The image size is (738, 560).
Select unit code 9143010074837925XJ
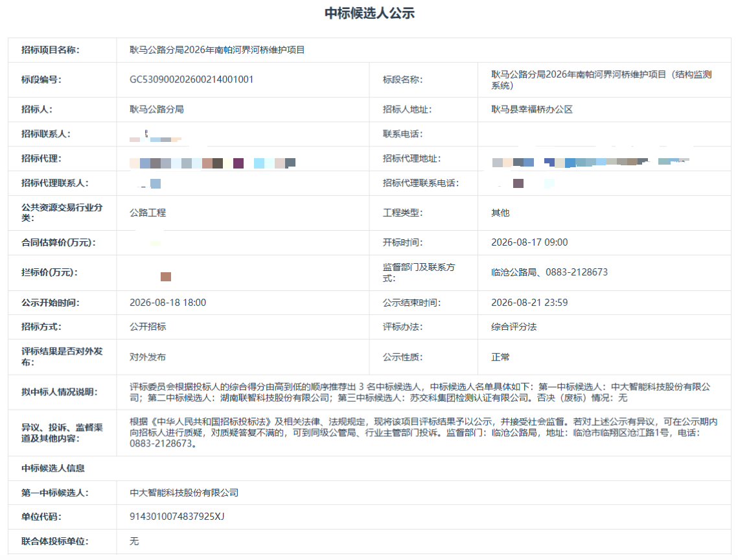(x=177, y=517)
